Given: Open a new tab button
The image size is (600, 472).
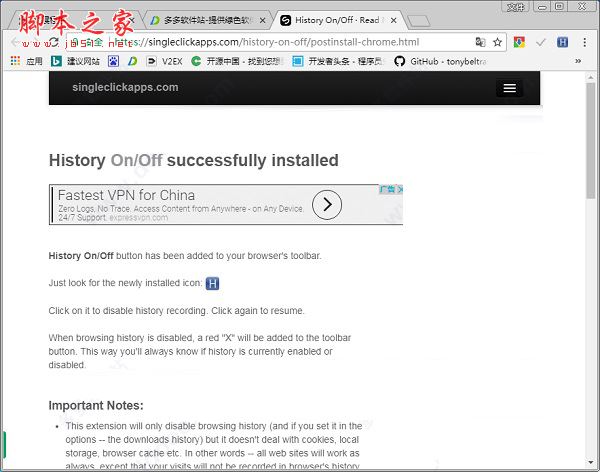Looking at the screenshot, I should tap(419, 21).
